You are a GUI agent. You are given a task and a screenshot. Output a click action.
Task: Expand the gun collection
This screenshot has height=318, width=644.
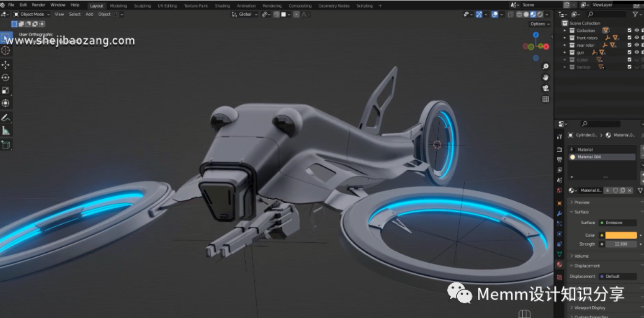[x=565, y=52]
